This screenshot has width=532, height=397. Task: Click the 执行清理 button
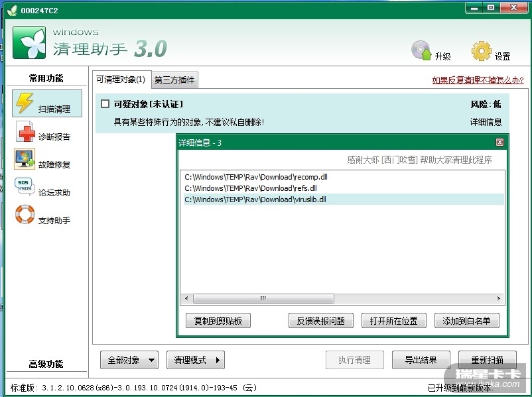click(x=354, y=360)
